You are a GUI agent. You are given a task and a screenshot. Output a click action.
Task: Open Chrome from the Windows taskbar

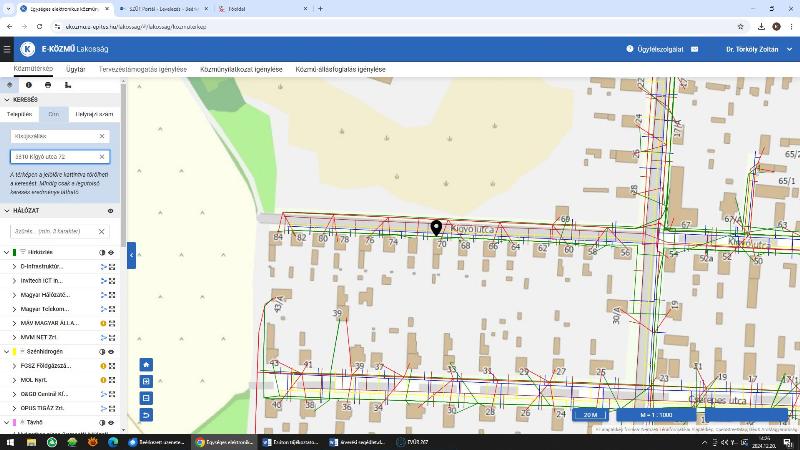point(225,442)
